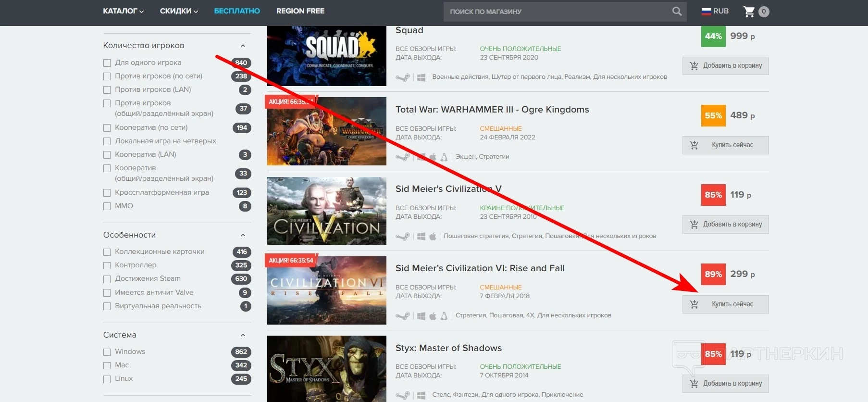Image resolution: width=868 pixels, height=402 pixels.
Task: Open Civilization VI Rise and Fall cover image
Action: click(x=327, y=290)
